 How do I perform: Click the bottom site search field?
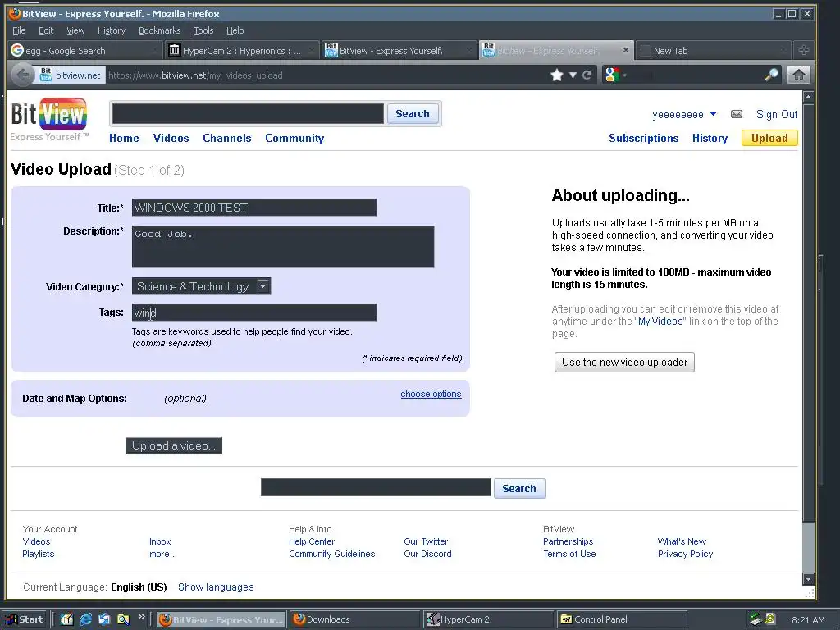pyautogui.click(x=376, y=488)
